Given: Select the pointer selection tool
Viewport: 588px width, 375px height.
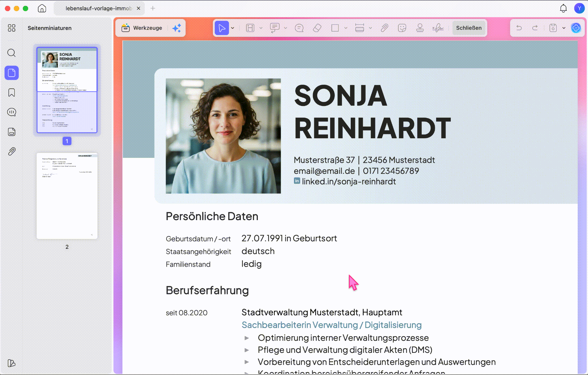Looking at the screenshot, I should tap(222, 28).
